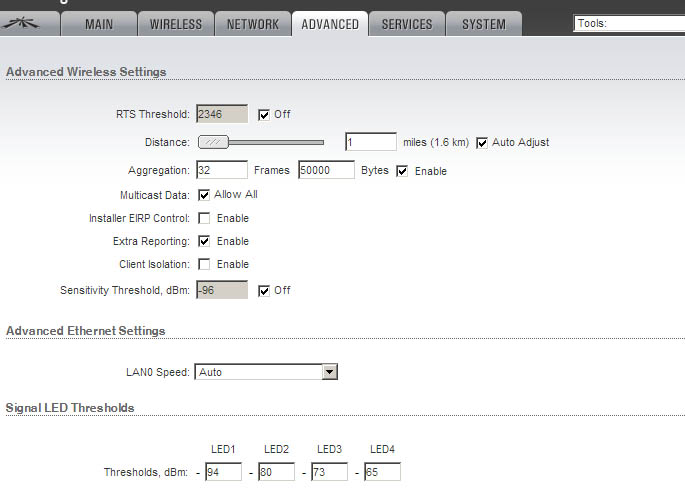Click the Distance miles input field
685x497 pixels.
[371, 142]
